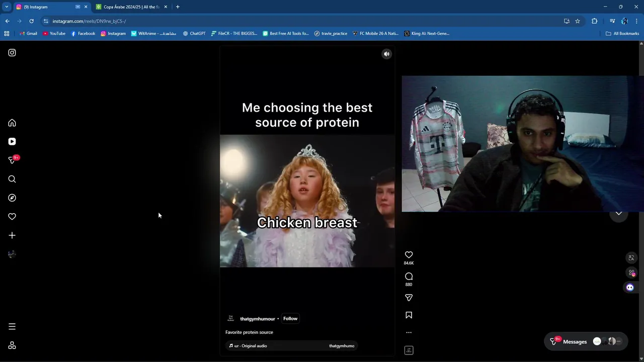The width and height of the screenshot is (644, 362).
Task: Open the Search icon in sidebar
Action: pyautogui.click(x=12, y=179)
